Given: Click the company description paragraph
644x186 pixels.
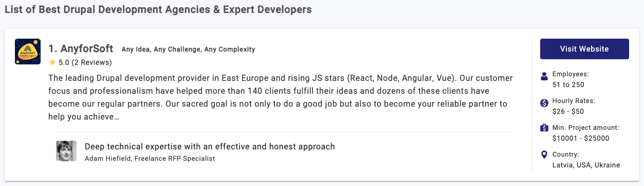Looking at the screenshot, I should click(x=281, y=97).
